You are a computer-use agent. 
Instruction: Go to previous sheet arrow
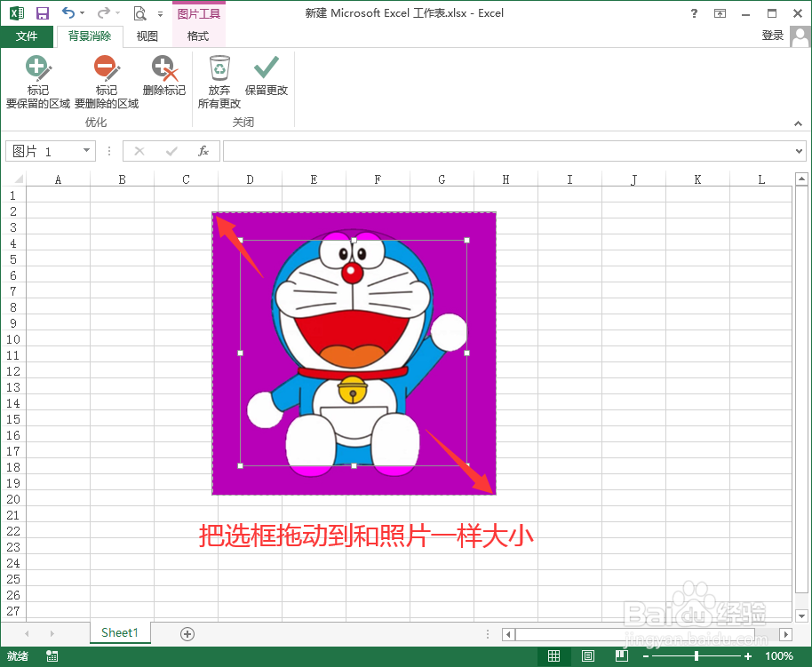(27, 633)
